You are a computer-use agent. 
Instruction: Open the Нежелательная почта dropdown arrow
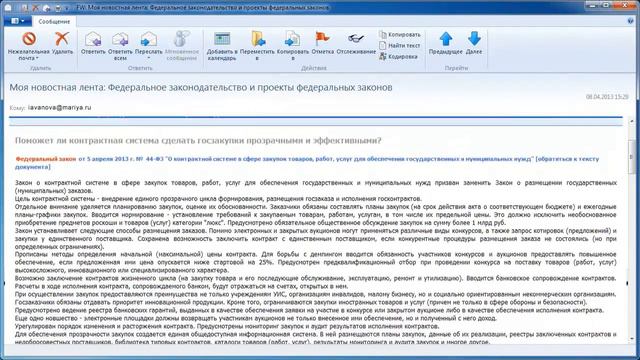click(x=37, y=58)
